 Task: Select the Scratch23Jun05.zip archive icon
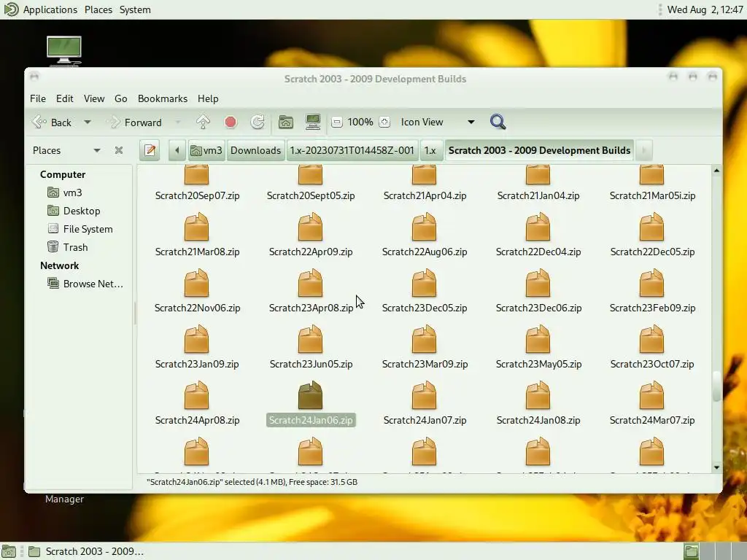[311, 340]
